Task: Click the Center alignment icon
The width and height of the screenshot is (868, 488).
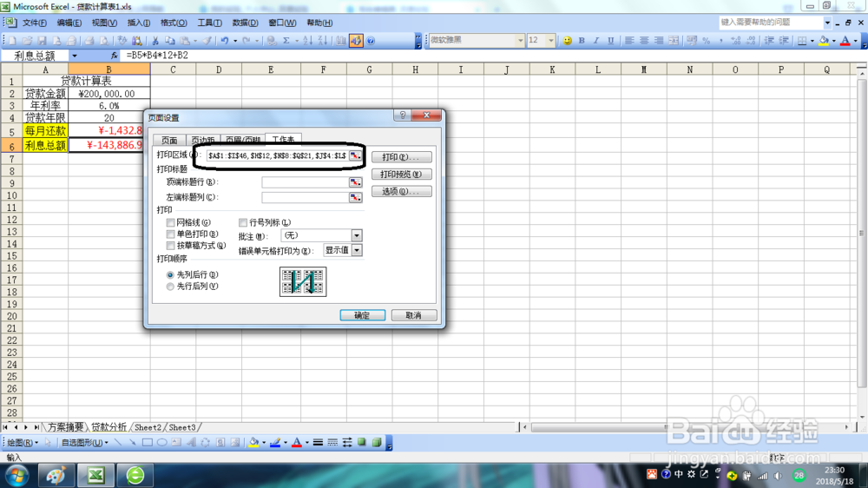Action: tap(644, 41)
